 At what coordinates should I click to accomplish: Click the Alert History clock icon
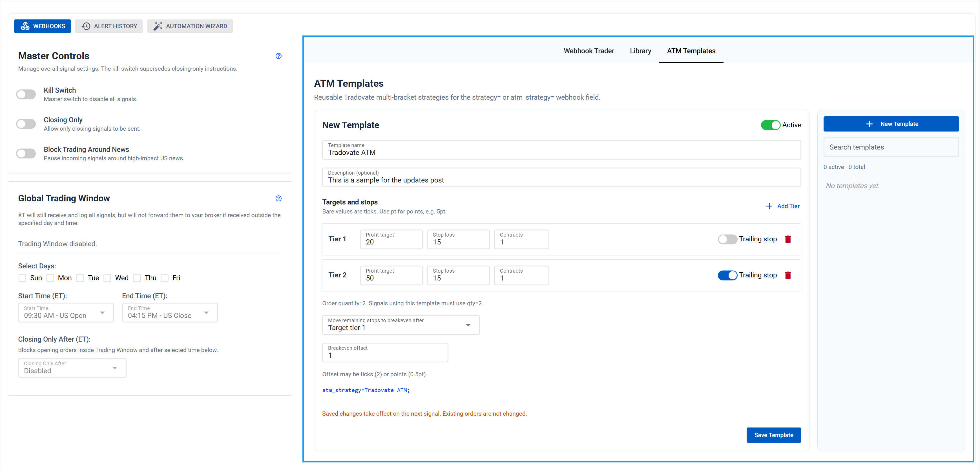86,26
